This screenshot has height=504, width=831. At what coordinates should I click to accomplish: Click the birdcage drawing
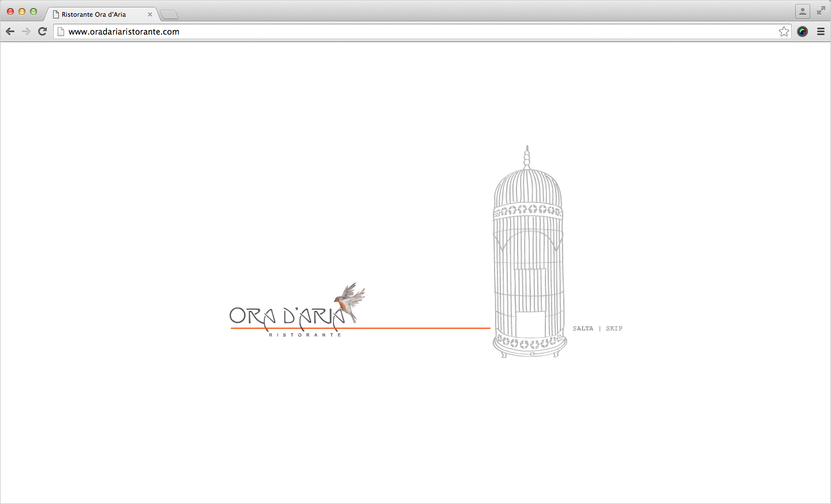(529, 252)
